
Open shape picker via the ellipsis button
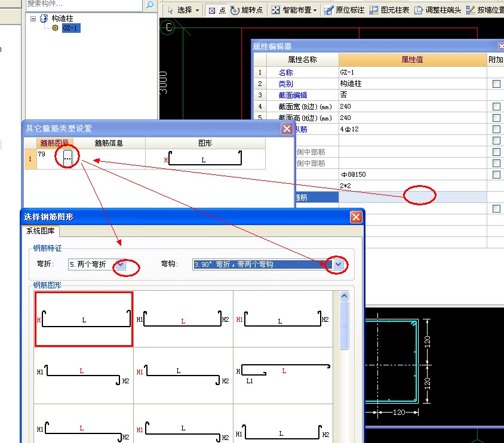pos(67,158)
